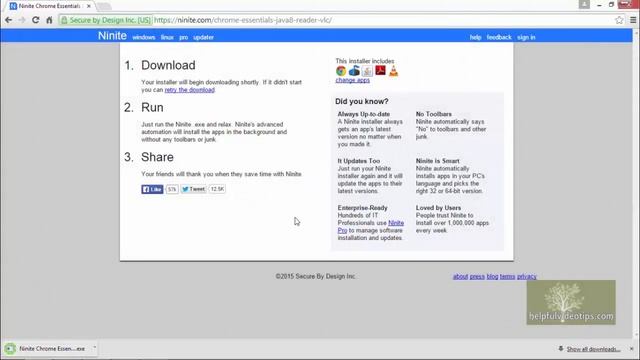Click the 'Did you know?' heading
This screenshot has width=640, height=360.
(362, 101)
